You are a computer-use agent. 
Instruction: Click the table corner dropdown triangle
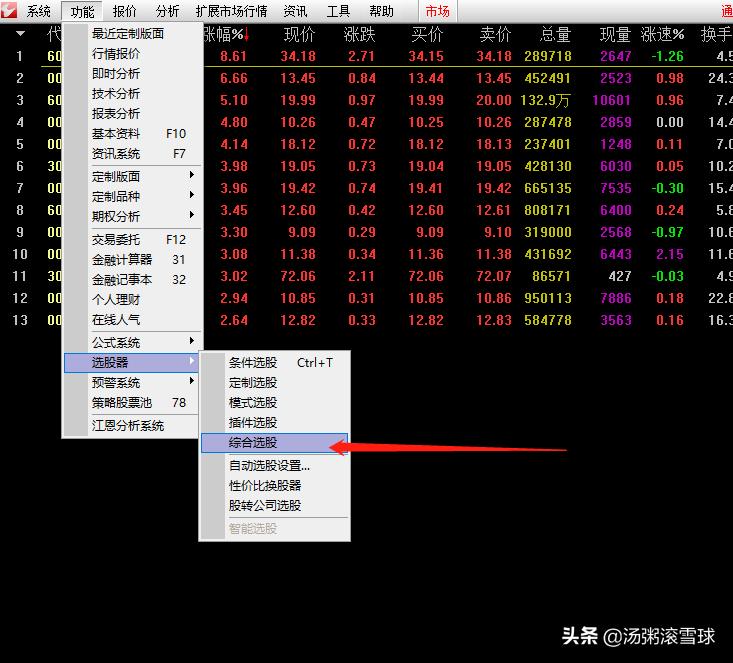(x=20, y=34)
